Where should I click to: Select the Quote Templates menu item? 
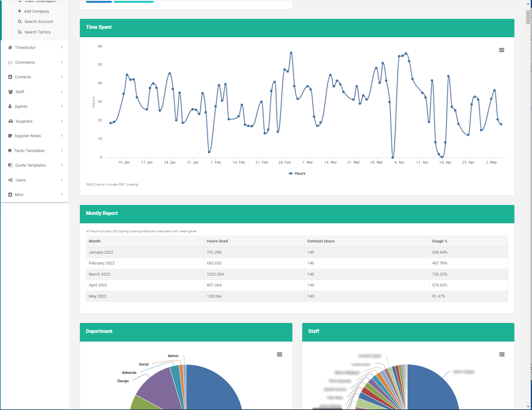click(x=30, y=165)
